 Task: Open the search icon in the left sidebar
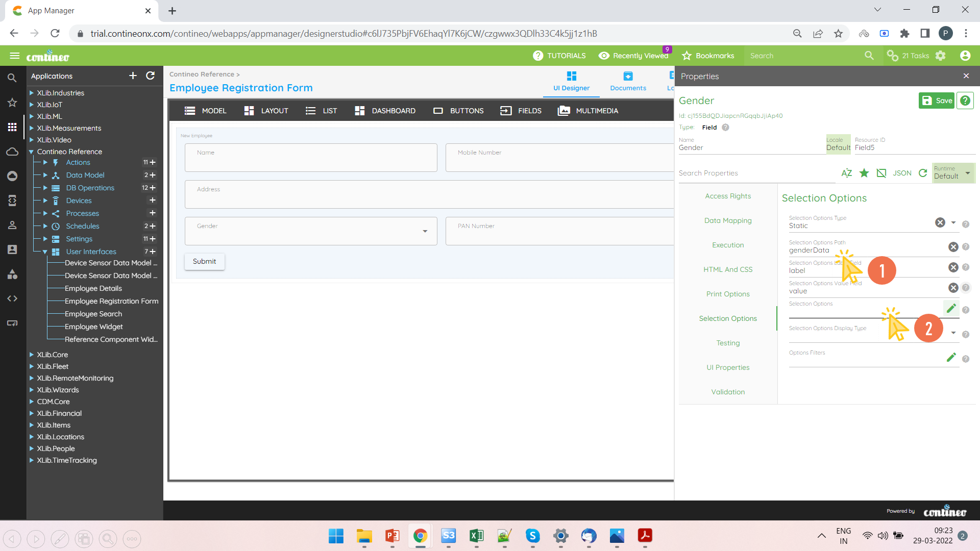12,78
